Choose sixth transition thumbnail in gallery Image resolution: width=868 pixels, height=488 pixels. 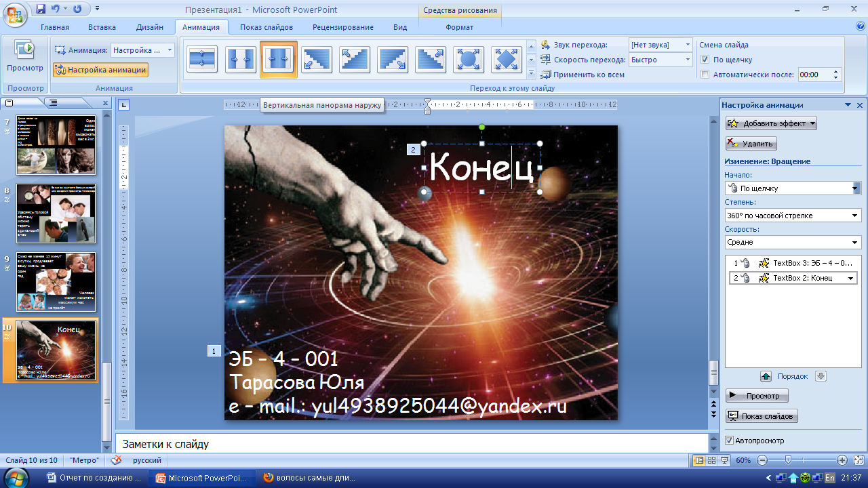click(392, 60)
